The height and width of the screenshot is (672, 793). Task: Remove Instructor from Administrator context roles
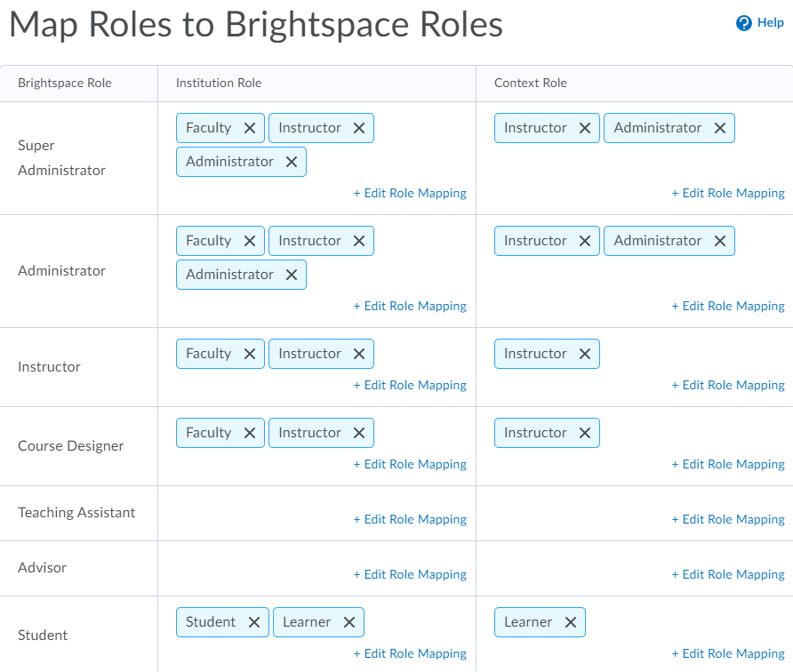tap(585, 241)
